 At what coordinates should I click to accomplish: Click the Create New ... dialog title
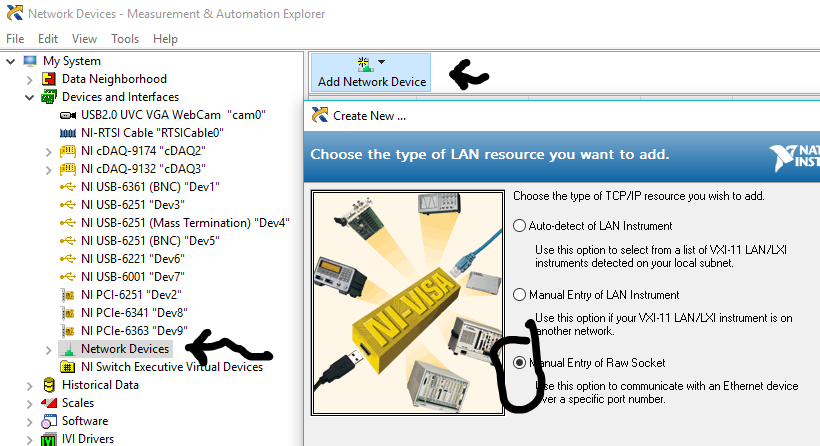[x=369, y=116]
